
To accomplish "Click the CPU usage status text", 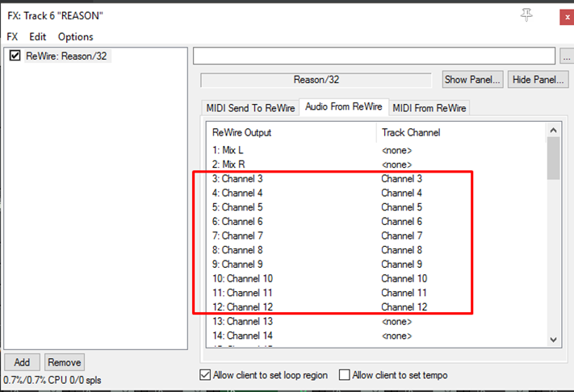I will (52, 380).
